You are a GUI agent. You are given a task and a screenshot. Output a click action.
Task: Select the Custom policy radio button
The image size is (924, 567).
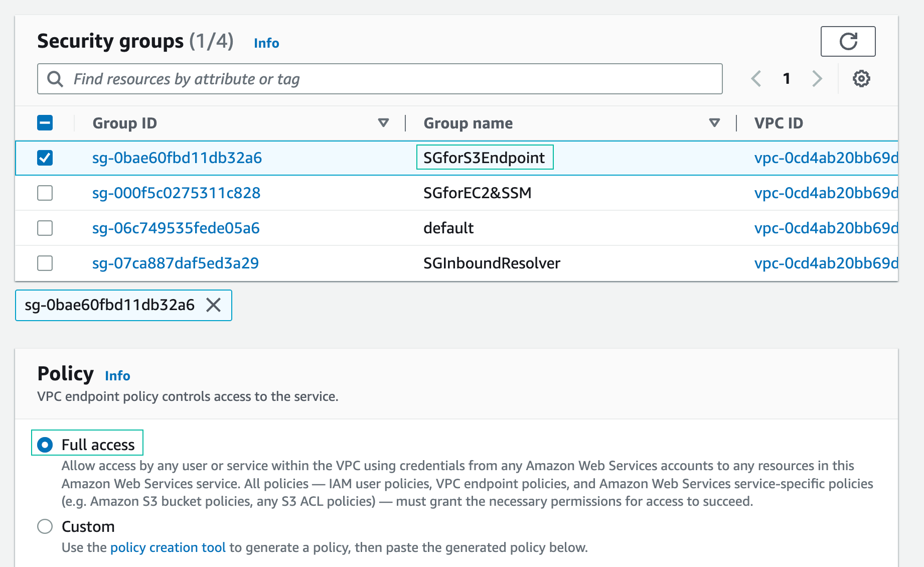45,526
